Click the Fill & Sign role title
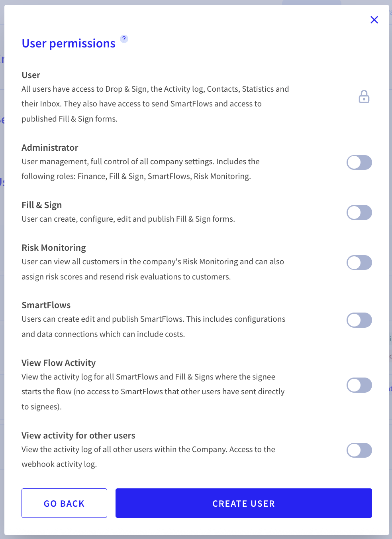This screenshot has width=392, height=539. coord(42,205)
